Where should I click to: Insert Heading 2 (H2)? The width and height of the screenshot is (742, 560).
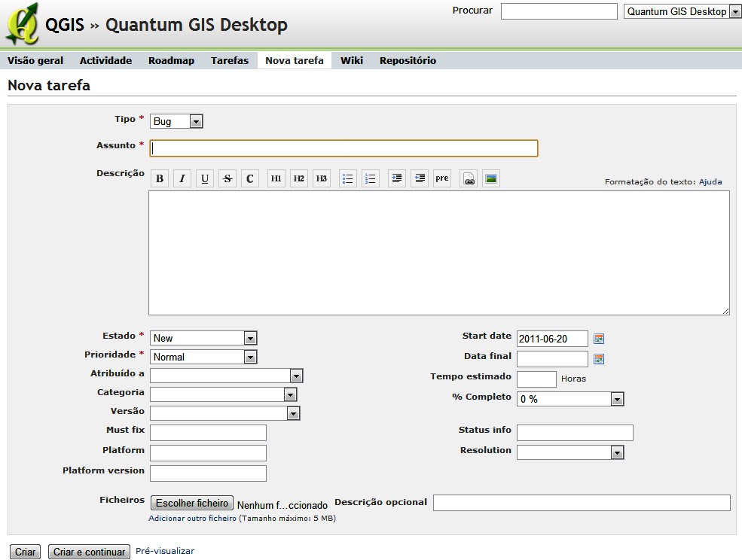(298, 179)
